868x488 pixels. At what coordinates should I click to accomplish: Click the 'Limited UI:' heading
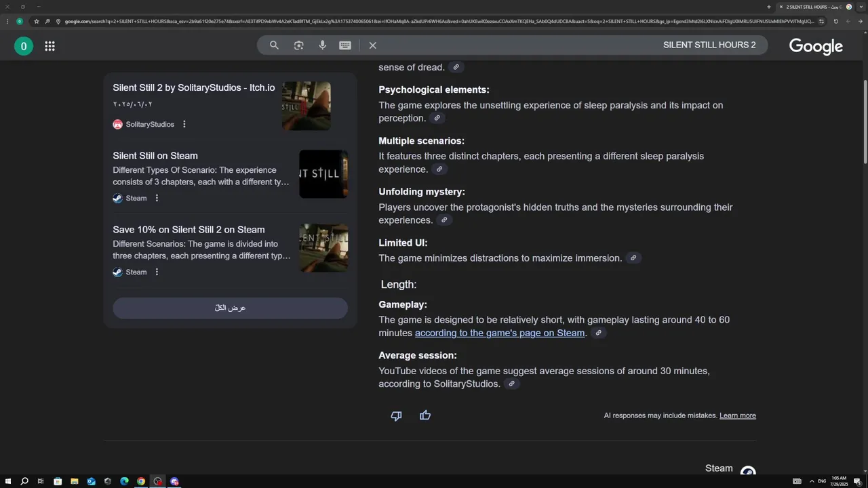click(x=403, y=243)
